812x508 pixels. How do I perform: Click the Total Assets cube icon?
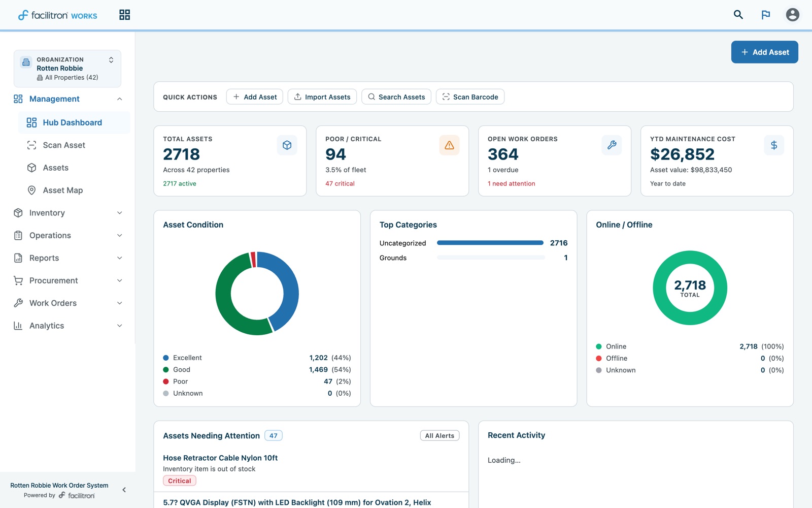(x=287, y=145)
